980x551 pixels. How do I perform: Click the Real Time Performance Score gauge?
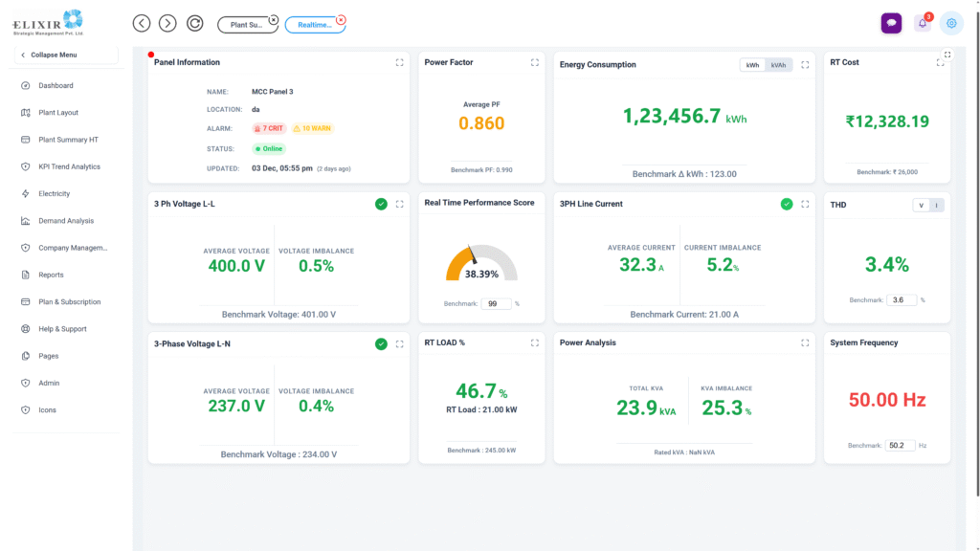point(481,265)
